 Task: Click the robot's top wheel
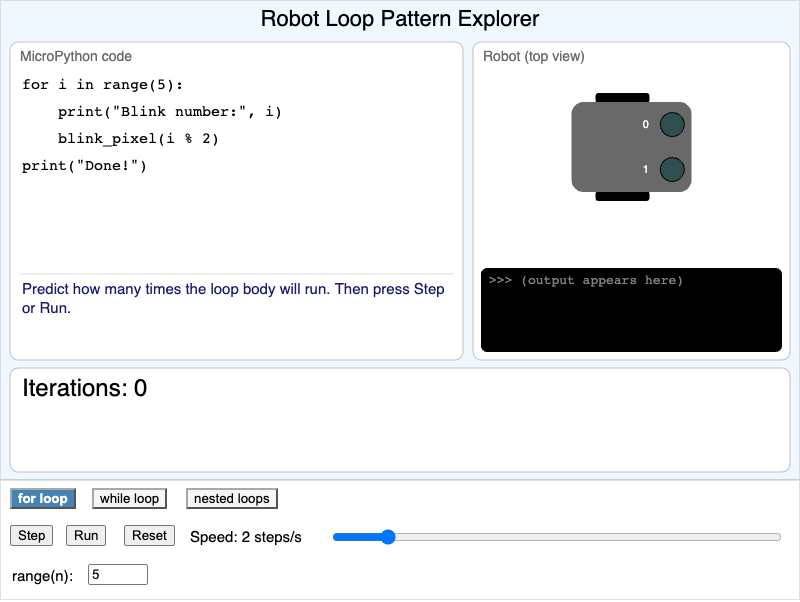[x=622, y=97]
